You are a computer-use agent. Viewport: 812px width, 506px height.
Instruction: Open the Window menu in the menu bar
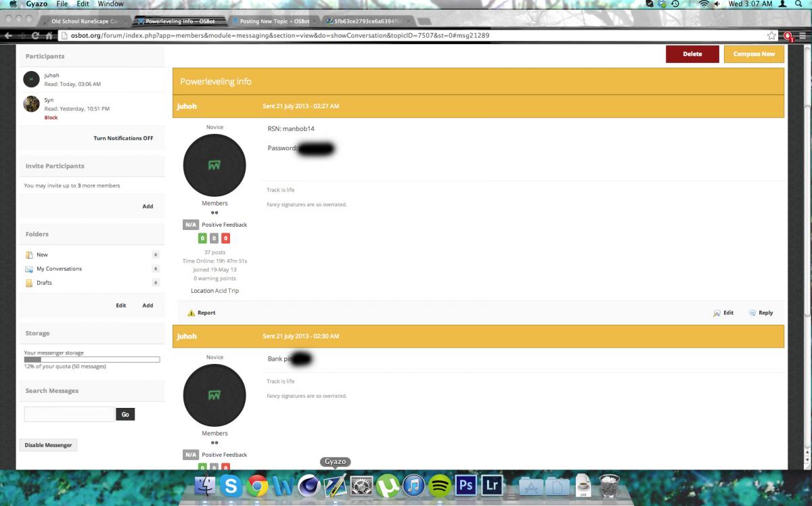pos(110,4)
